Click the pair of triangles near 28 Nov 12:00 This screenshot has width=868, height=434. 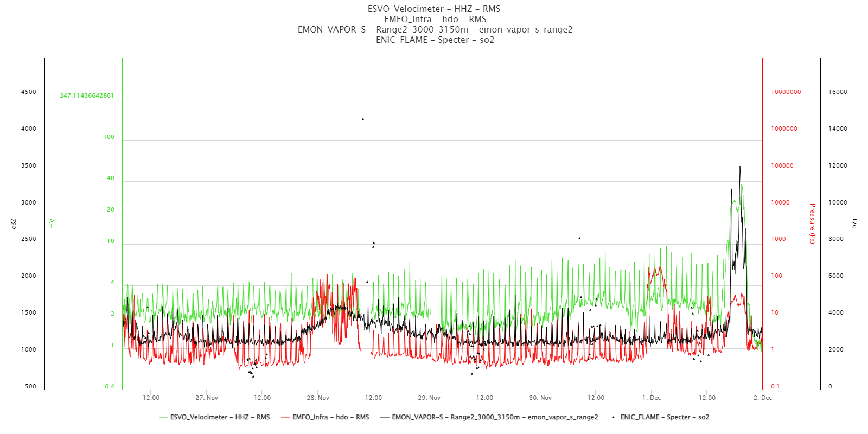click(x=373, y=245)
